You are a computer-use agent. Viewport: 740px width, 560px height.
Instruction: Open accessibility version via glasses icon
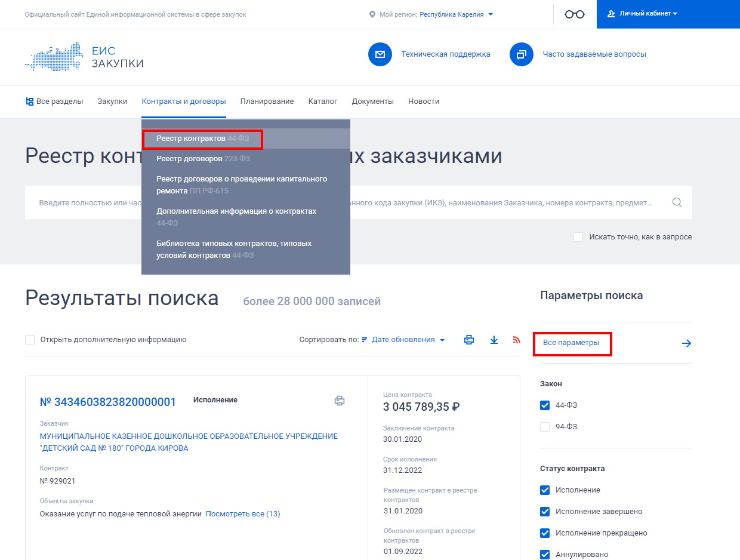pos(575,14)
